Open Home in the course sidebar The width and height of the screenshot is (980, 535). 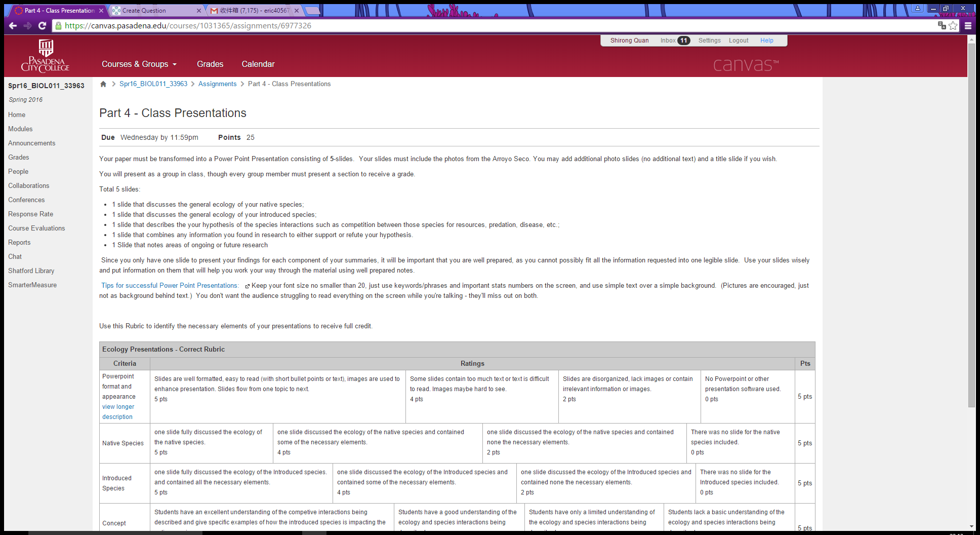(x=17, y=115)
